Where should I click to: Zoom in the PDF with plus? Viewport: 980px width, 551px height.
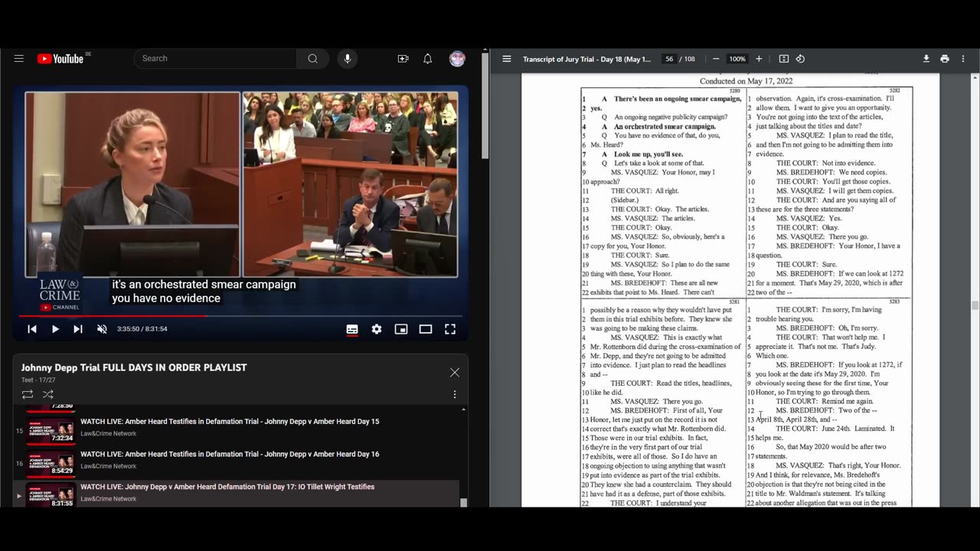pos(759,59)
